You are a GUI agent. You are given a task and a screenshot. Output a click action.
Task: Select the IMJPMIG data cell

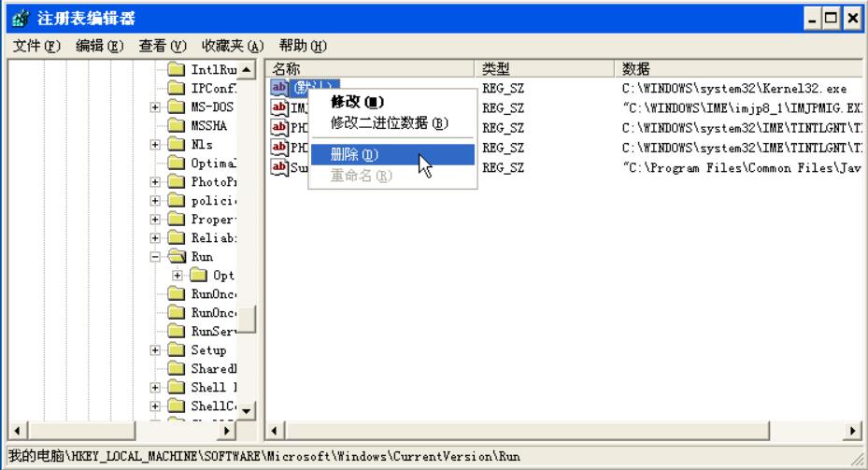742,108
